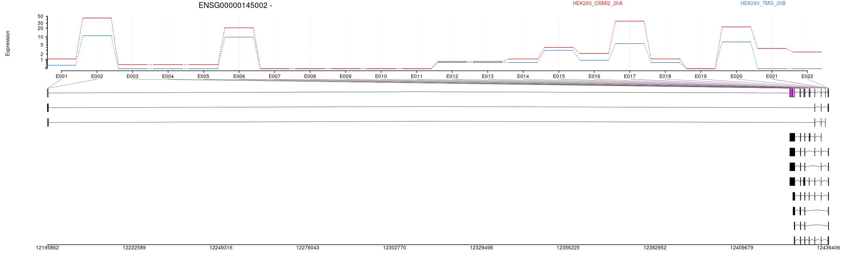Click the red expression peak above E020
The width and height of the screenshot is (868, 253).
736,27
